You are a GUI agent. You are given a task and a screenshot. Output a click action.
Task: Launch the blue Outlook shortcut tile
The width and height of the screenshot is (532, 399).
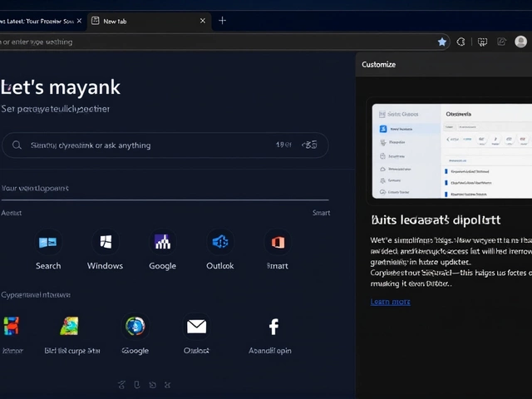(220, 243)
